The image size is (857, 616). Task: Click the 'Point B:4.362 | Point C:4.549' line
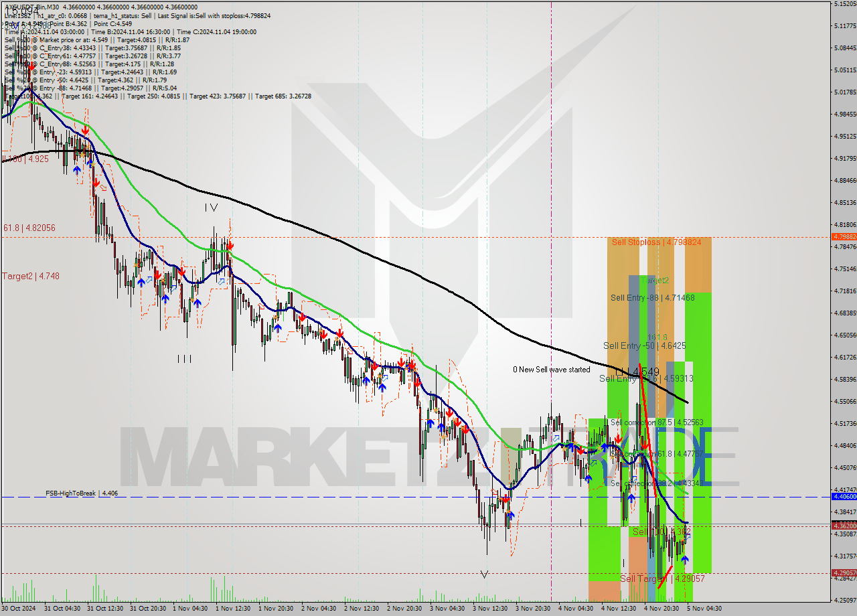(x=68, y=23)
